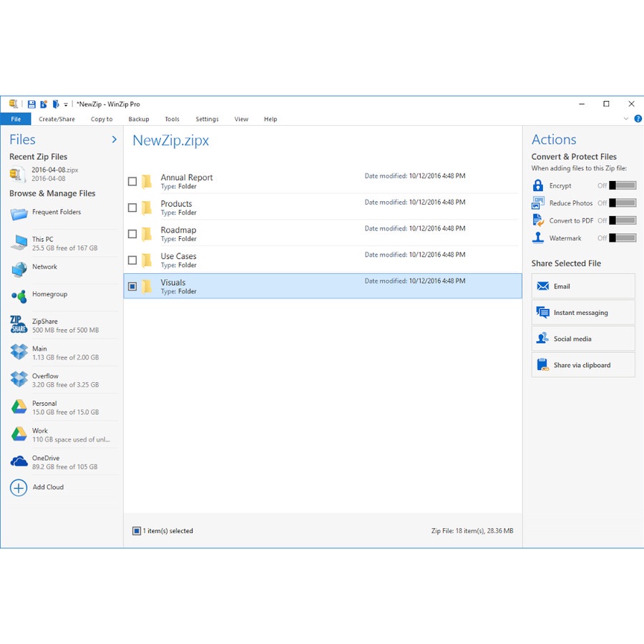The image size is (644, 644).
Task: Open the Copy to ribbon tab
Action: pos(102,119)
